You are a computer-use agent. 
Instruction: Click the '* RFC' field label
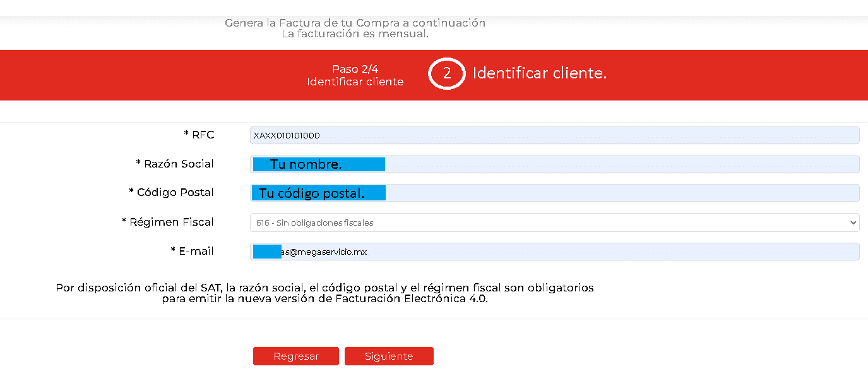[x=199, y=135]
